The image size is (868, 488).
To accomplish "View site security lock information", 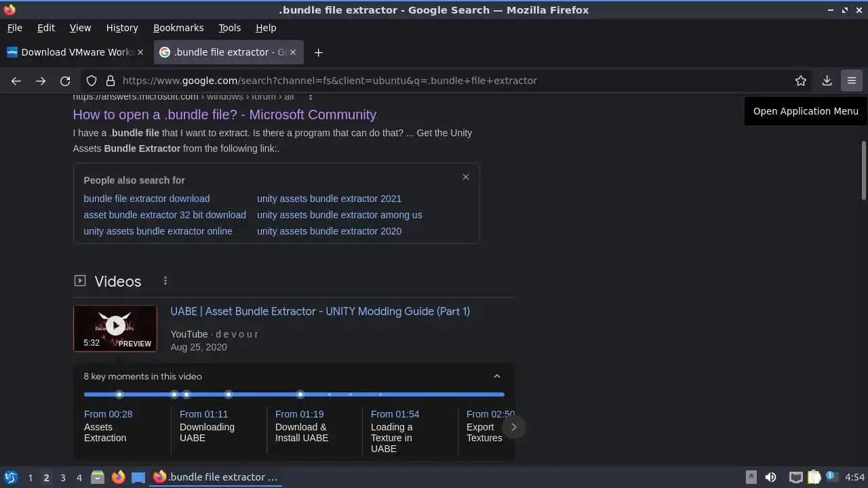I will click(111, 81).
